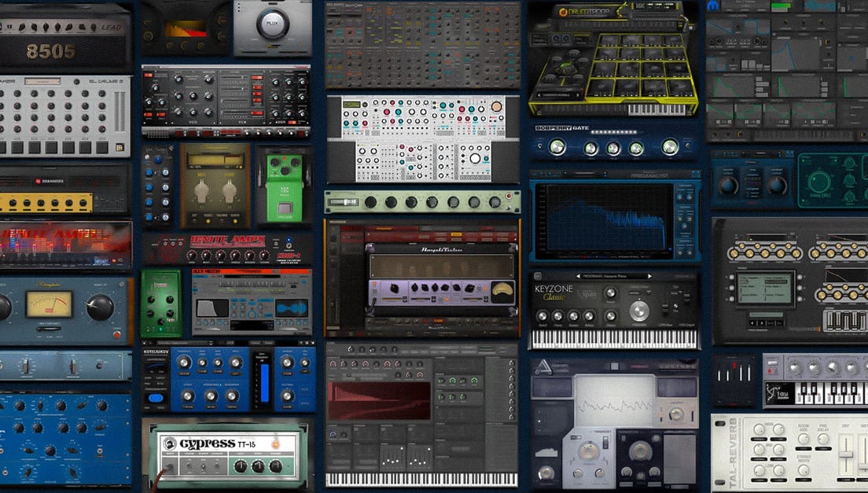The height and width of the screenshot is (493, 868).
Task: Click the round FLUX button on the silver plugin
Action: (x=272, y=24)
